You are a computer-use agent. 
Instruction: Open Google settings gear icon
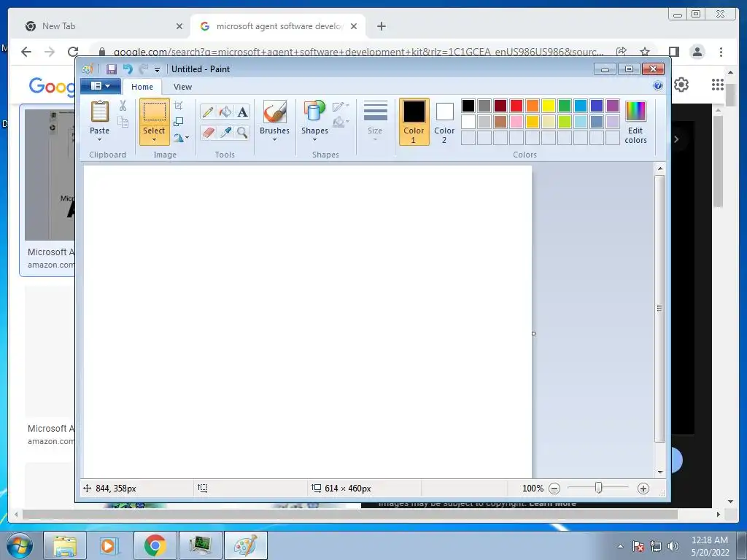point(681,85)
